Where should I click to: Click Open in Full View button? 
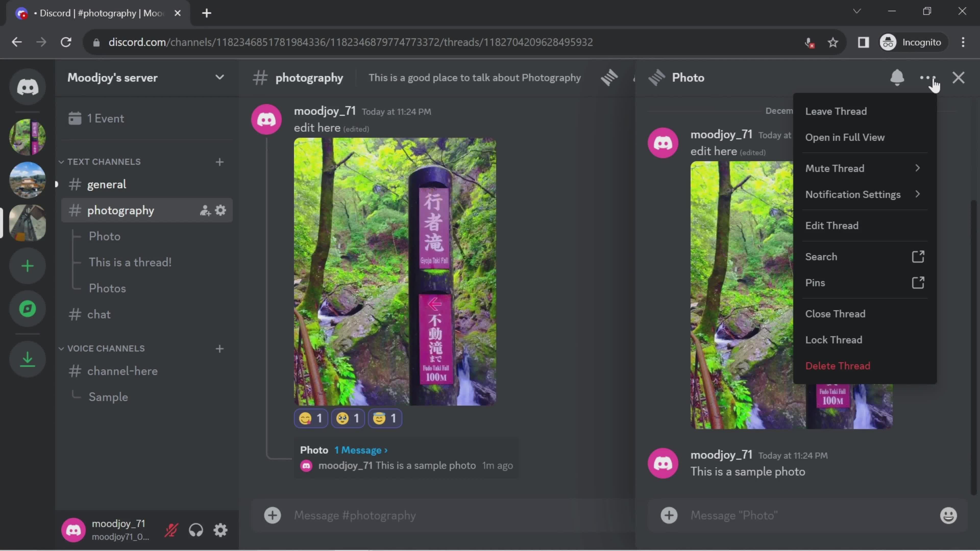(x=845, y=137)
